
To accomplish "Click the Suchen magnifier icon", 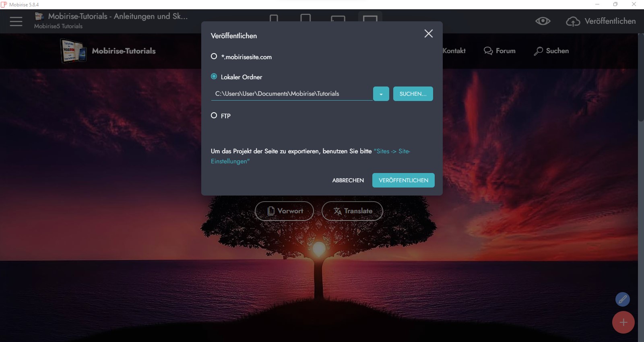I will (x=538, y=51).
